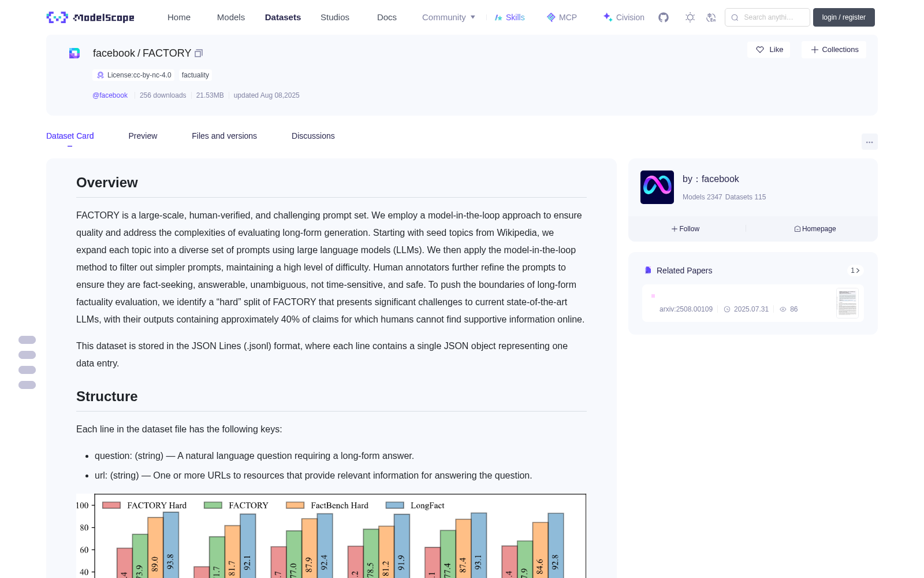The width and height of the screenshot is (924, 578).
Task: Open the Studios menu item
Action: [335, 17]
